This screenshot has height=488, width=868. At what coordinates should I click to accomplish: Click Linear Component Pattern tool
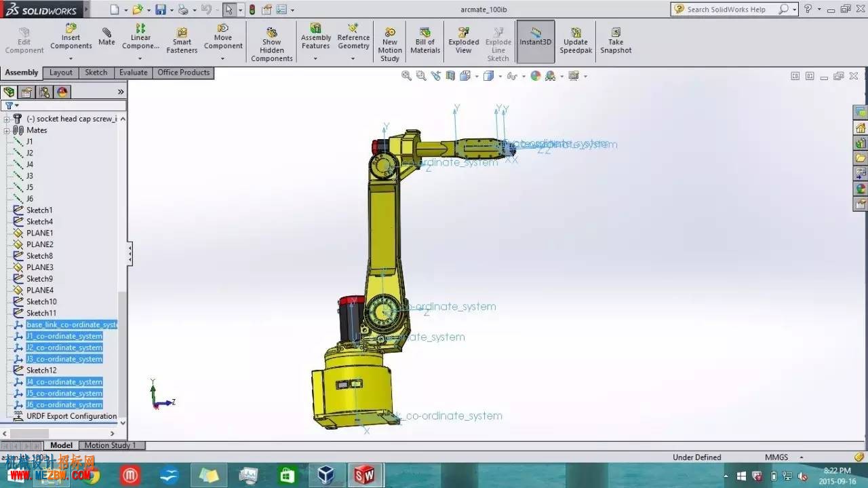click(140, 37)
